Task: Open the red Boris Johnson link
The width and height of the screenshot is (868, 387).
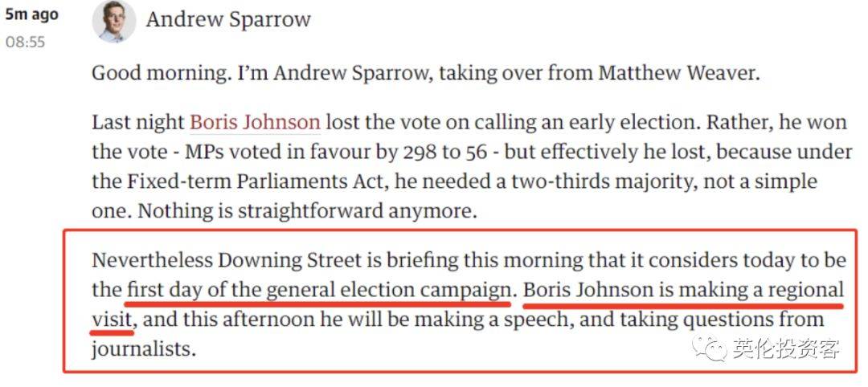Action: pos(255,123)
